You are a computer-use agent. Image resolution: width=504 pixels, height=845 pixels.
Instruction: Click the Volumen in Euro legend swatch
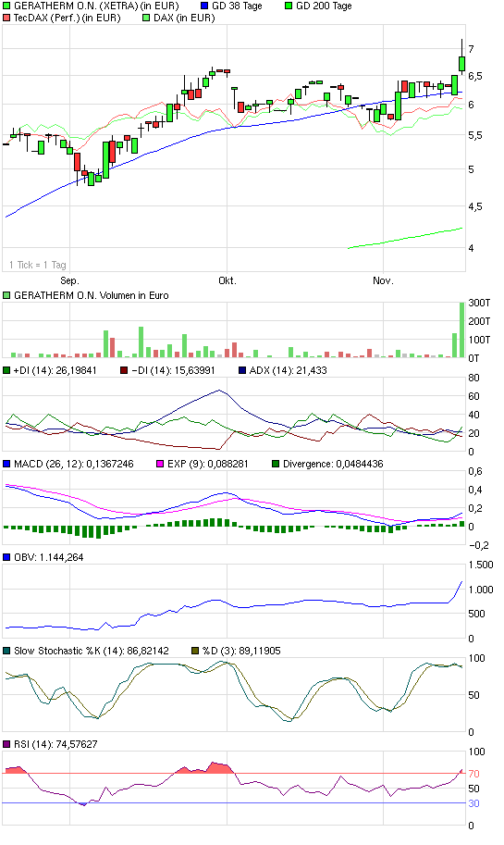(6, 295)
